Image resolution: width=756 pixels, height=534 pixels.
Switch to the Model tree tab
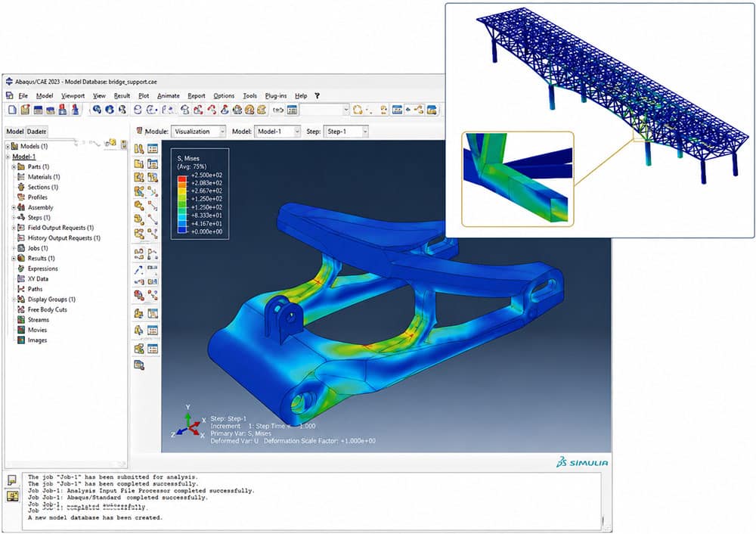tap(14, 131)
